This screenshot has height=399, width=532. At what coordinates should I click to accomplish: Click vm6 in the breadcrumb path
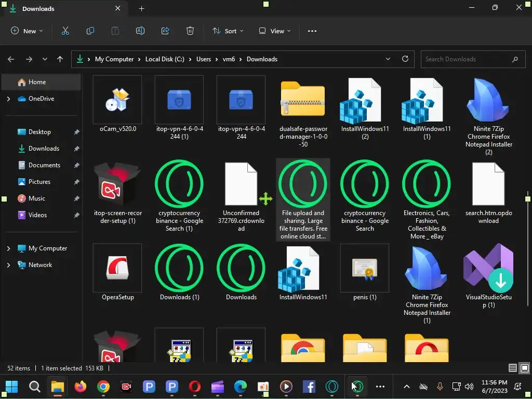(229, 59)
